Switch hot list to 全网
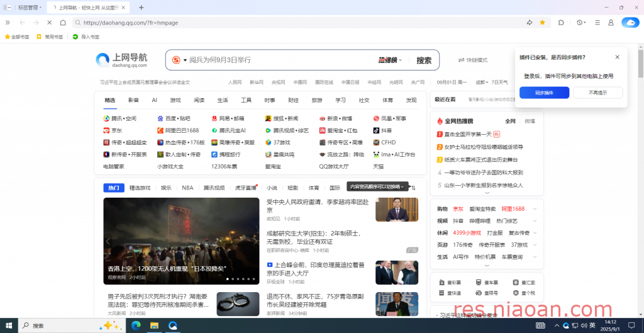Viewport: 644px width, 333px height. 510,121
